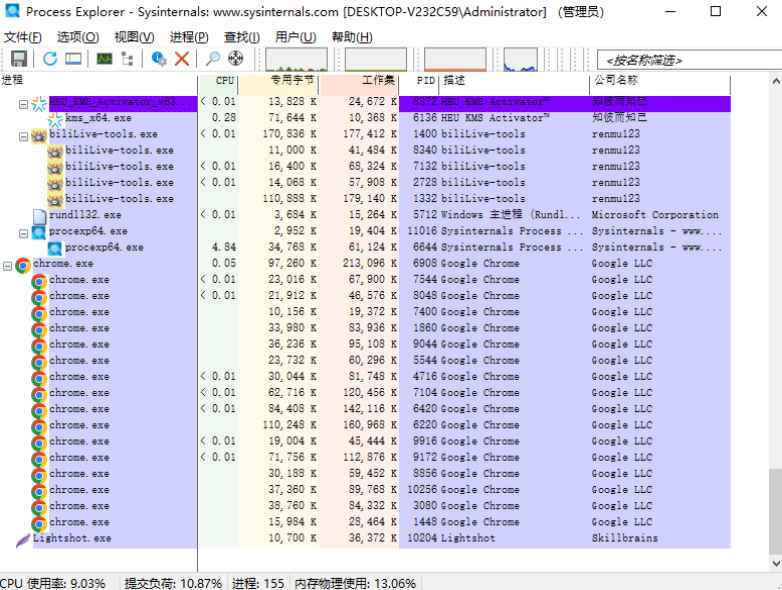
Task: Open the 查找(I) menu
Action: point(241,37)
